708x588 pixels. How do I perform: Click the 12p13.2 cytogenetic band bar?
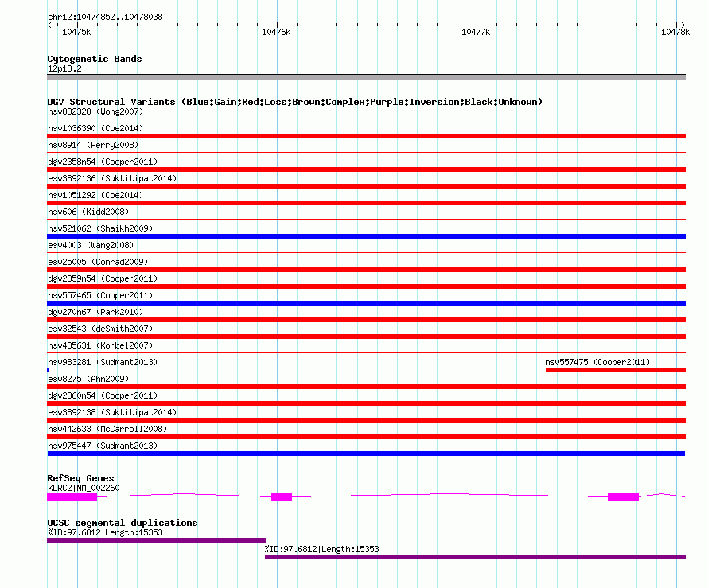click(366, 77)
